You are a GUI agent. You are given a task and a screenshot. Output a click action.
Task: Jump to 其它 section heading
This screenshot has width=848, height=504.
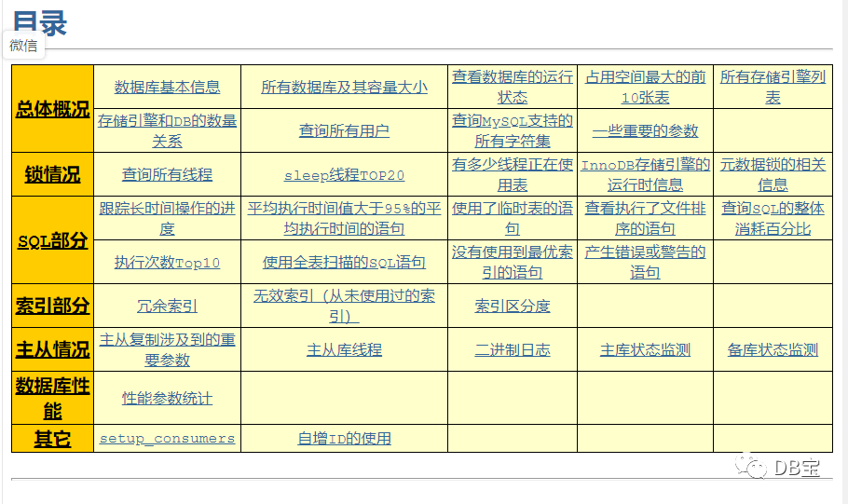(52, 439)
